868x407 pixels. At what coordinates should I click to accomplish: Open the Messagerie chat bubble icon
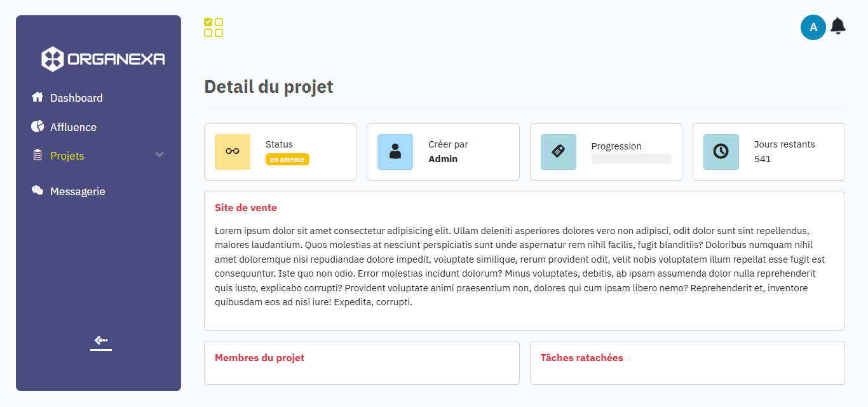[x=37, y=190]
